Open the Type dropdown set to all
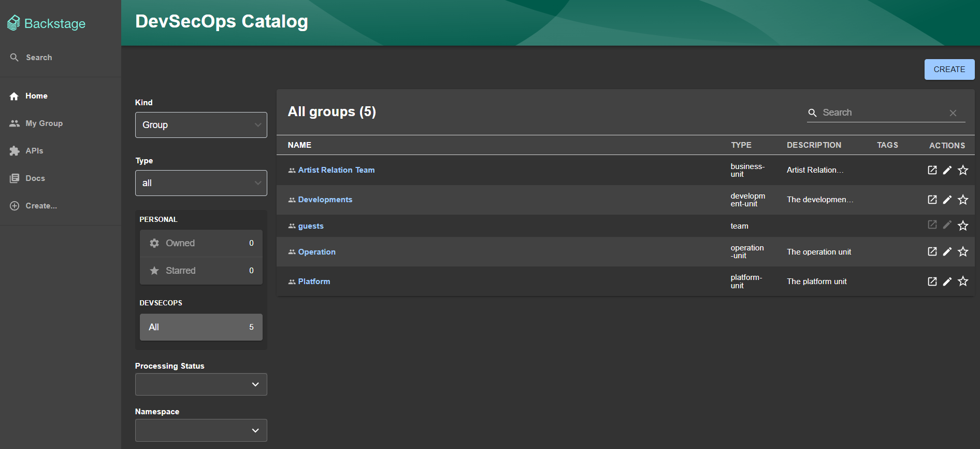Viewport: 980px width, 449px height. click(201, 183)
